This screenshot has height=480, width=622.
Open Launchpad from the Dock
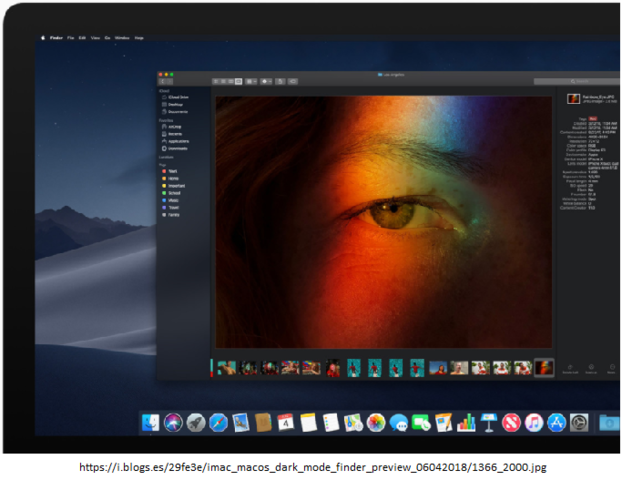(x=196, y=422)
